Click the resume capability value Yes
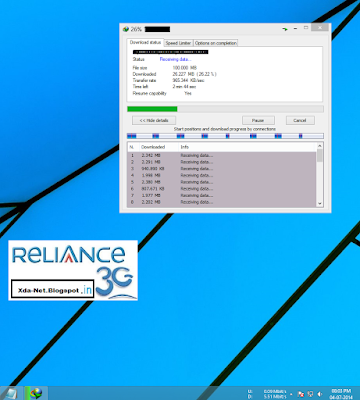This screenshot has height=400, width=360. pyautogui.click(x=188, y=94)
